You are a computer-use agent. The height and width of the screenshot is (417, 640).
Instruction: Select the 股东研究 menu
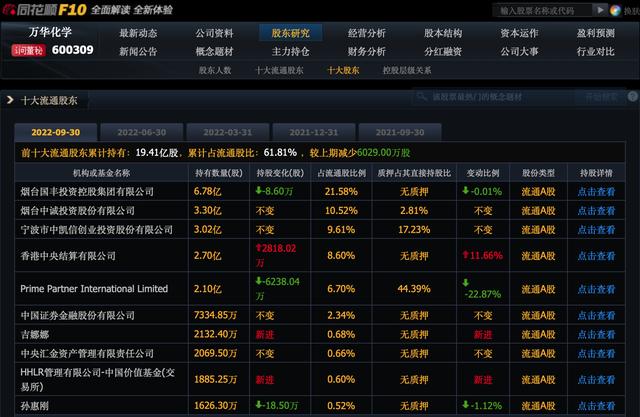(x=291, y=33)
